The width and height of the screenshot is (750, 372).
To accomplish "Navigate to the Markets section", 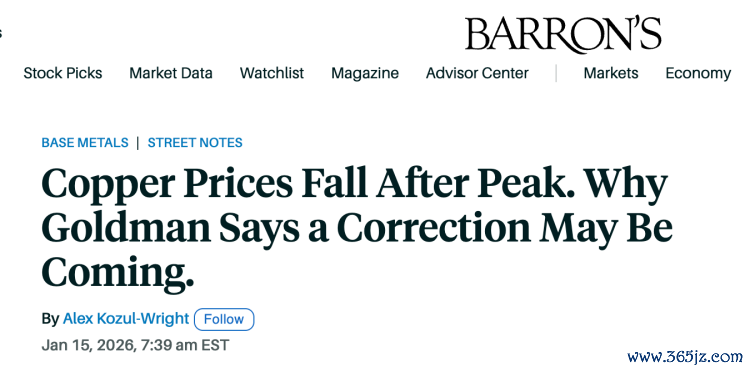I will tap(611, 73).
